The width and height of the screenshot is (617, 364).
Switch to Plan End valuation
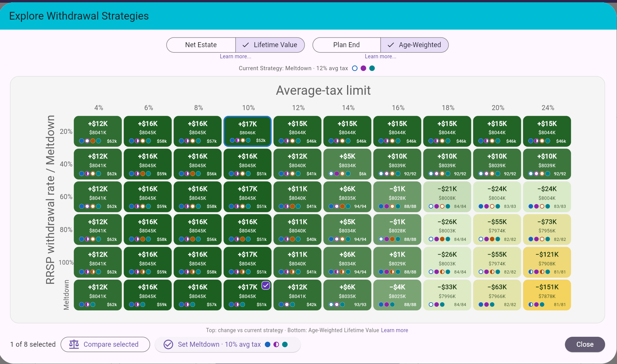(x=346, y=45)
